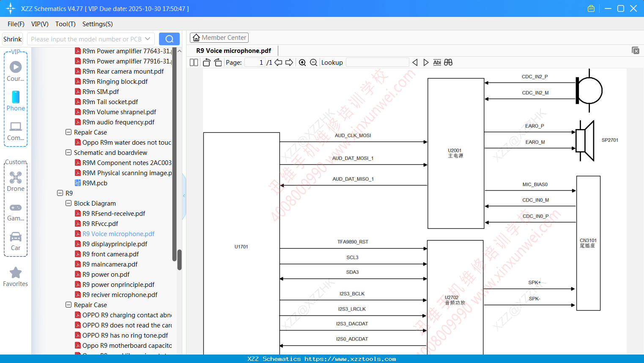
Task: Find previous lookup result
Action: pos(415,62)
